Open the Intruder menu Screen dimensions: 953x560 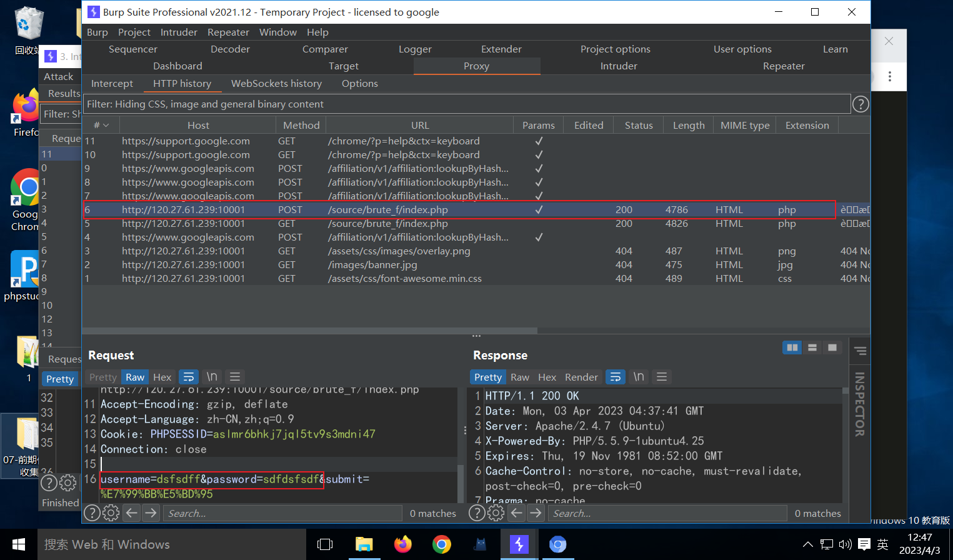click(x=179, y=32)
